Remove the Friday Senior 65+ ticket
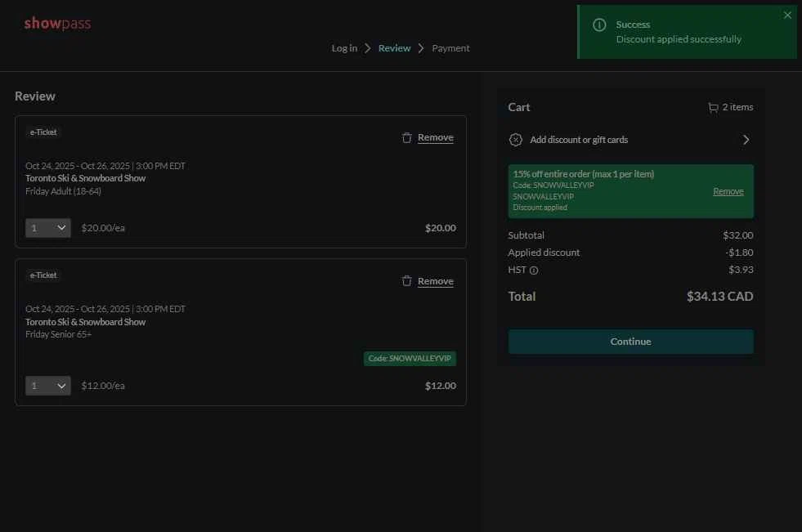The width and height of the screenshot is (802, 532). point(435,281)
